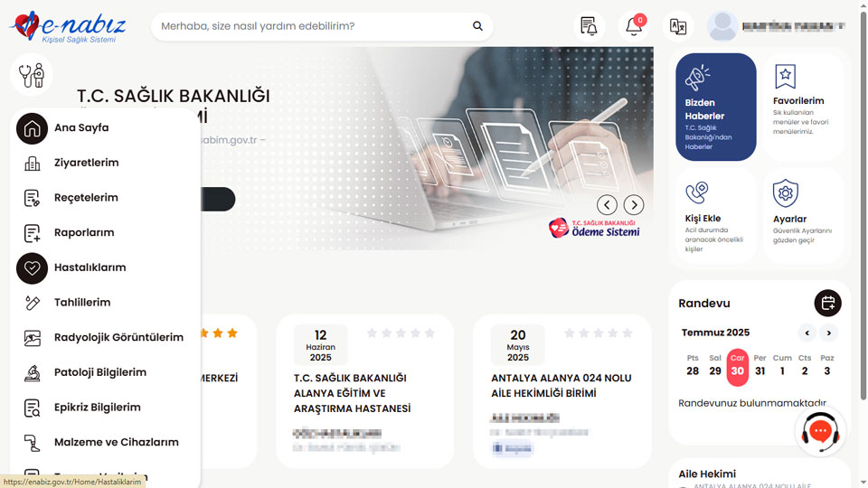Click the search magnifier icon

tap(477, 26)
